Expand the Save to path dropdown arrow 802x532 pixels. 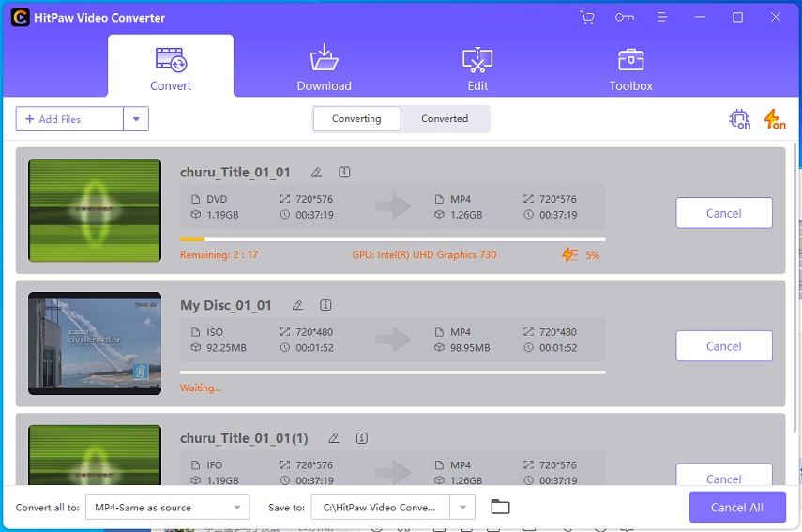click(462, 508)
